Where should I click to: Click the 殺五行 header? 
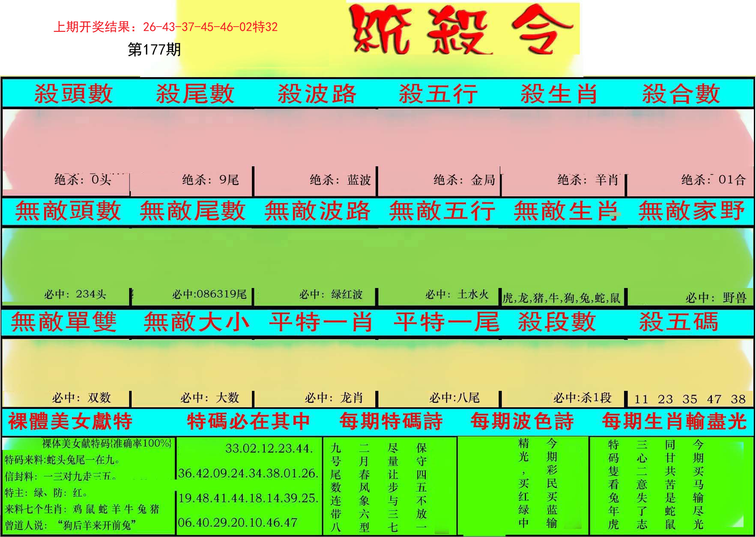(x=438, y=93)
